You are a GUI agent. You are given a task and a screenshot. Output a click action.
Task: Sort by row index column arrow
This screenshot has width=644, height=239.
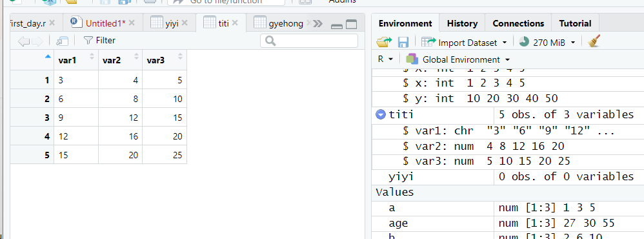tap(48, 56)
